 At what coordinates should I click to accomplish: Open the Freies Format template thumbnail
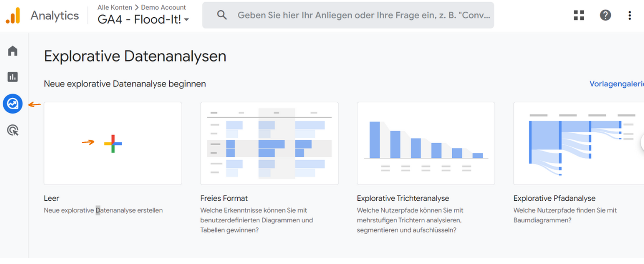click(x=269, y=143)
